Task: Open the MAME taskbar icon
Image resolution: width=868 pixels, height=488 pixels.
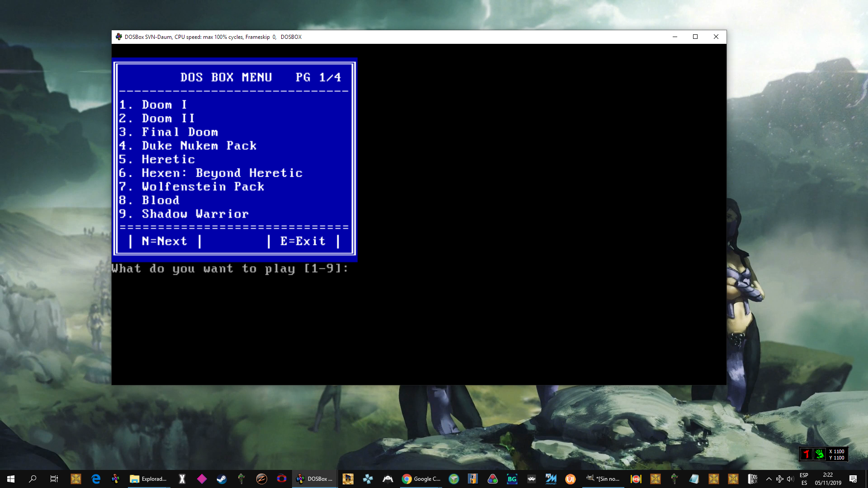Action: [x=551, y=479]
